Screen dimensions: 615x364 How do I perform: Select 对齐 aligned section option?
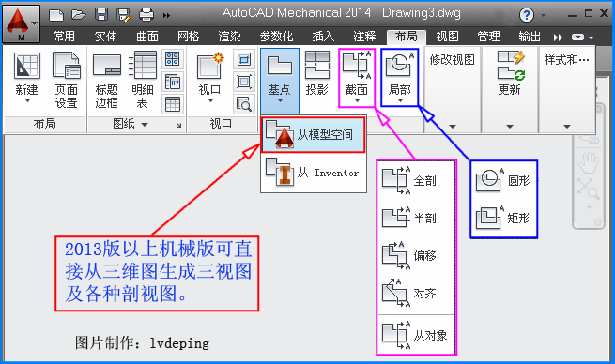coord(415,293)
